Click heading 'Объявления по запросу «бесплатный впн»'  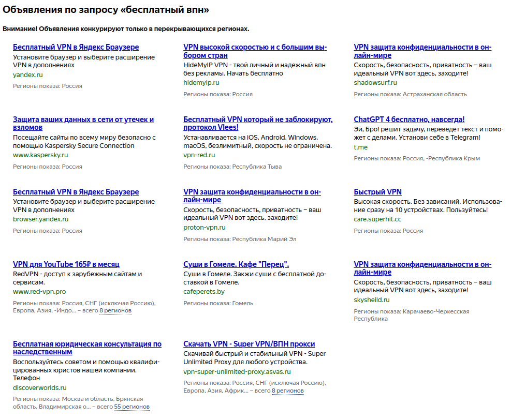tap(106, 10)
